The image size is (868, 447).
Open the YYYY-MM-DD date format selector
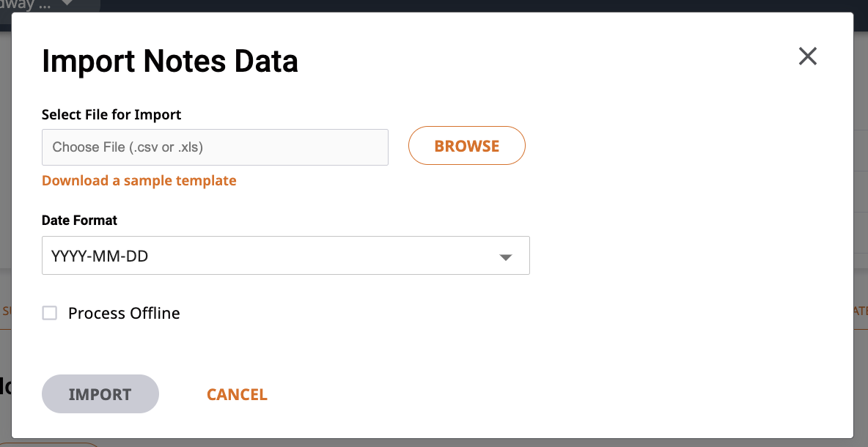pos(286,256)
